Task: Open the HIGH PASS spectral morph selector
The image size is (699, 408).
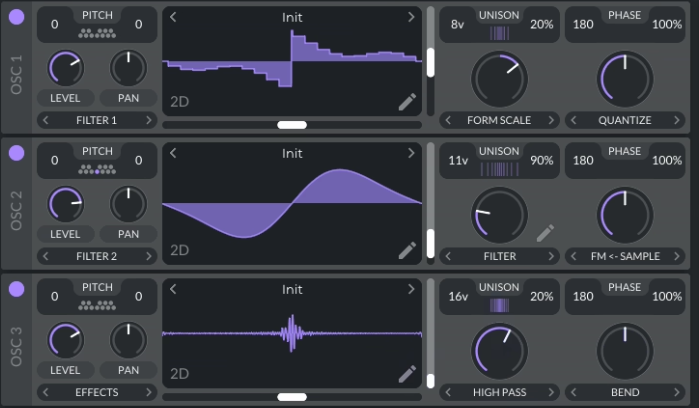Action: [x=499, y=392]
